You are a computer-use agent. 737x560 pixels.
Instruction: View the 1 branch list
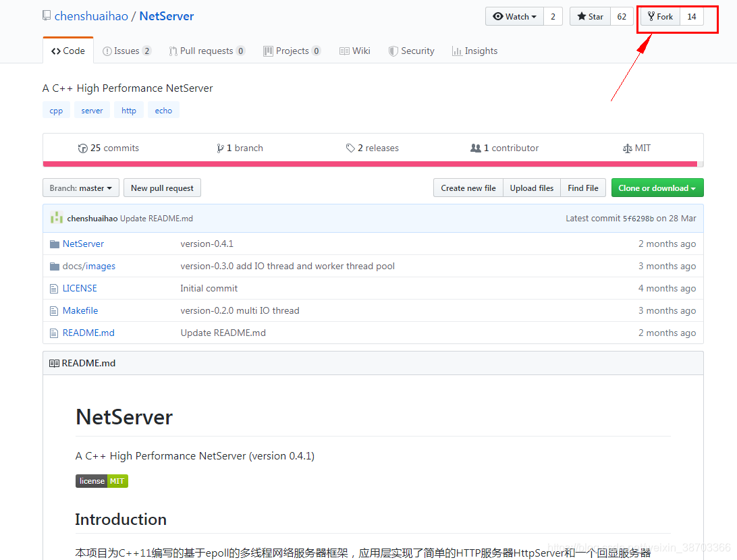click(240, 148)
